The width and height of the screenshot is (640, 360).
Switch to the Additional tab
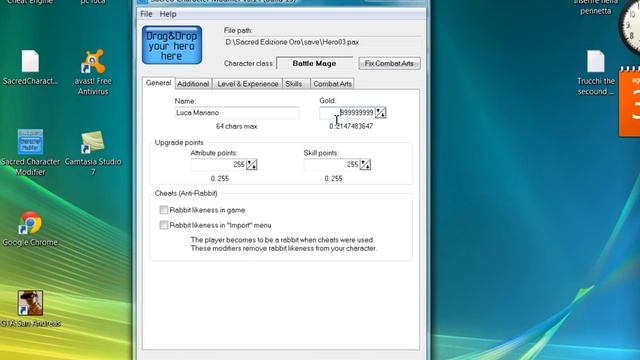tap(193, 84)
